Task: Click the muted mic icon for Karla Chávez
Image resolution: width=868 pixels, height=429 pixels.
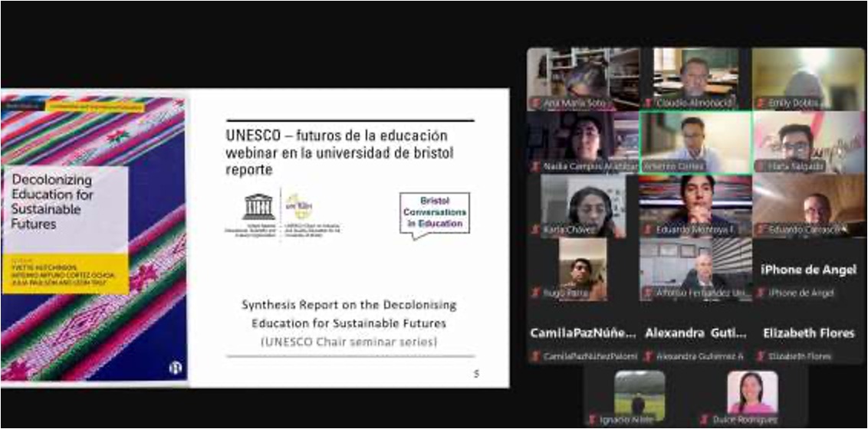Action: coord(534,229)
